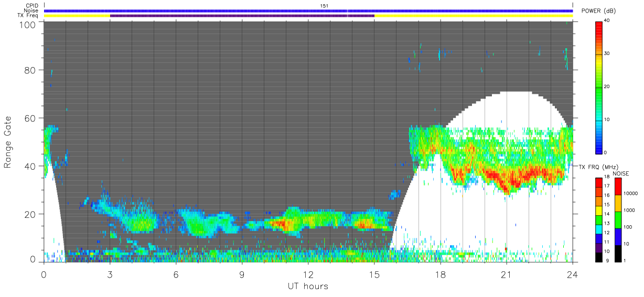Click the 'Noise' row label at top left
Viewport: 644px width, 297px height.
[x=31, y=10]
